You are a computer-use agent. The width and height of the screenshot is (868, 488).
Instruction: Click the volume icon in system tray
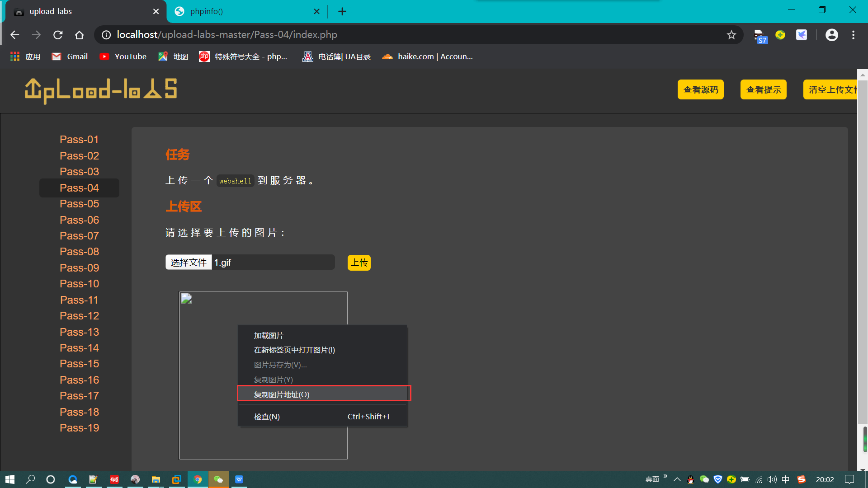772,479
